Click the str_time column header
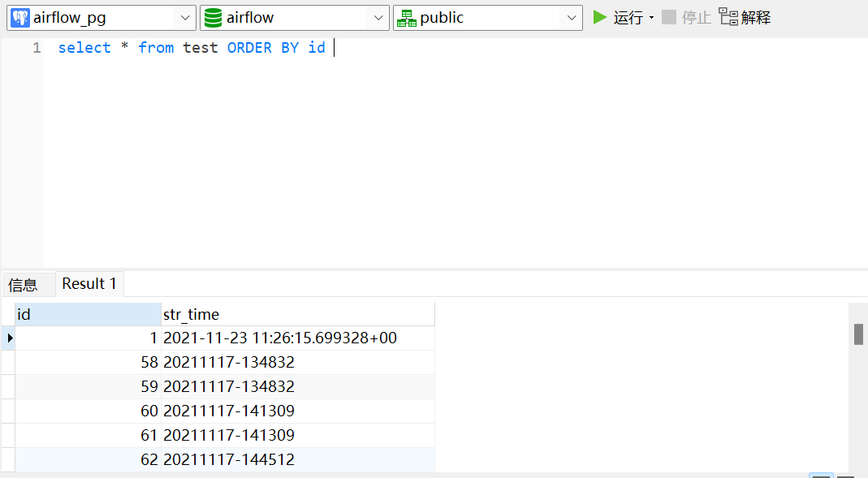Viewport: 868px width, 478px height. (x=297, y=314)
